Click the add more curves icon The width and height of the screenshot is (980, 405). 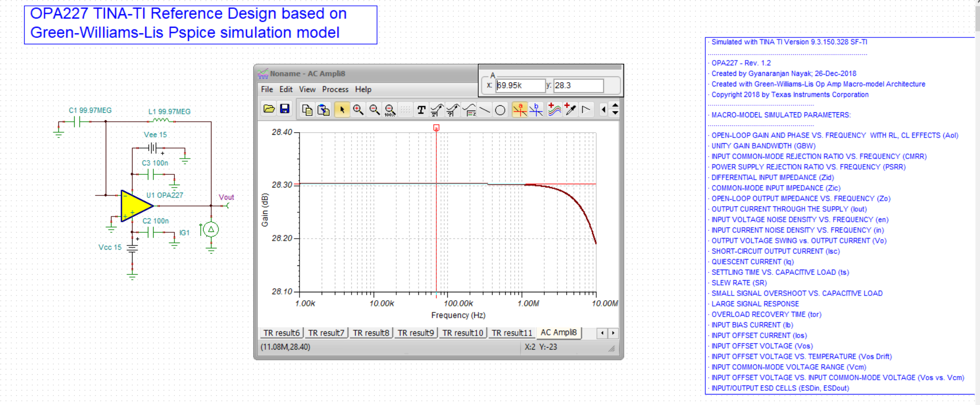coord(554,110)
